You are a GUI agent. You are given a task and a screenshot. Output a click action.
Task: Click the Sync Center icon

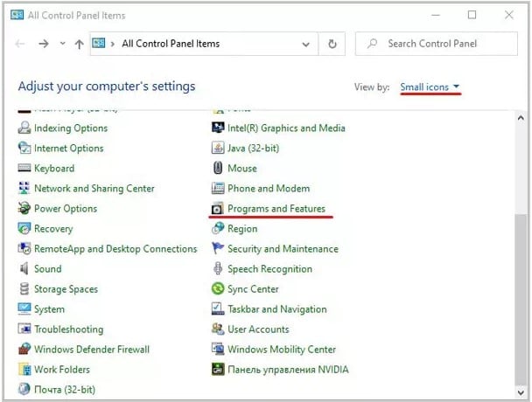coord(218,288)
